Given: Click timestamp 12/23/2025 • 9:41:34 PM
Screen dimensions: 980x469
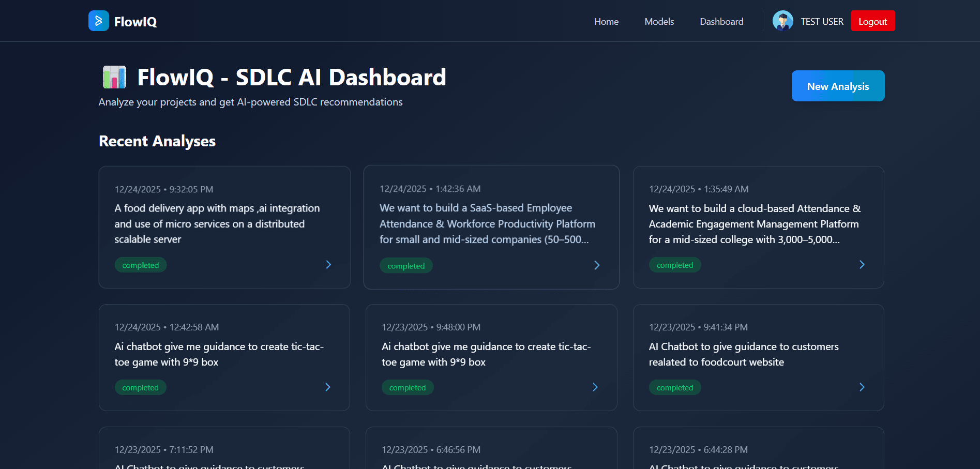Looking at the screenshot, I should (x=698, y=327).
